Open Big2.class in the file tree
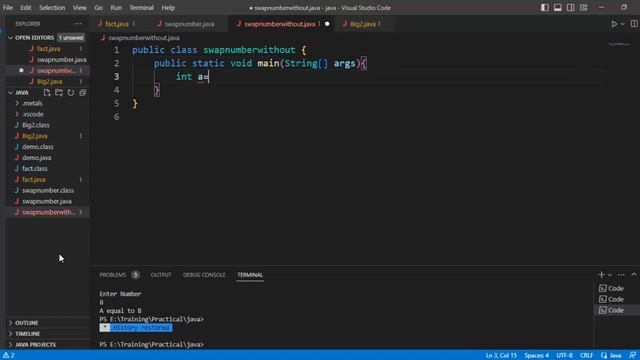640x360 pixels. coord(36,125)
